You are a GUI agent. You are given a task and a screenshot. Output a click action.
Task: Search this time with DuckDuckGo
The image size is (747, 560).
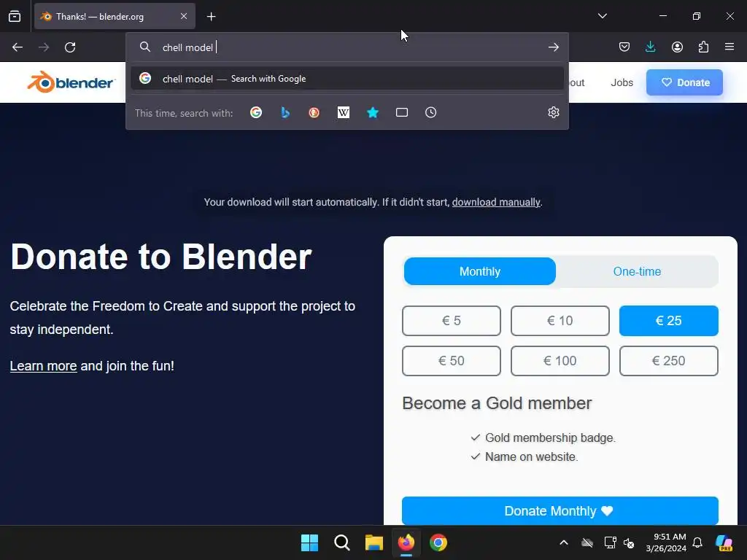pyautogui.click(x=314, y=112)
